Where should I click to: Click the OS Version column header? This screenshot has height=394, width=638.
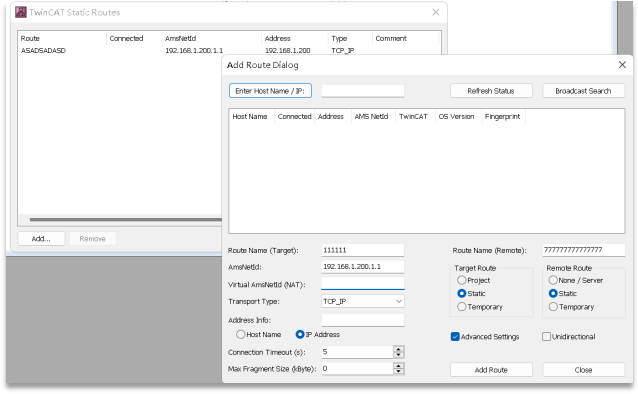458,116
